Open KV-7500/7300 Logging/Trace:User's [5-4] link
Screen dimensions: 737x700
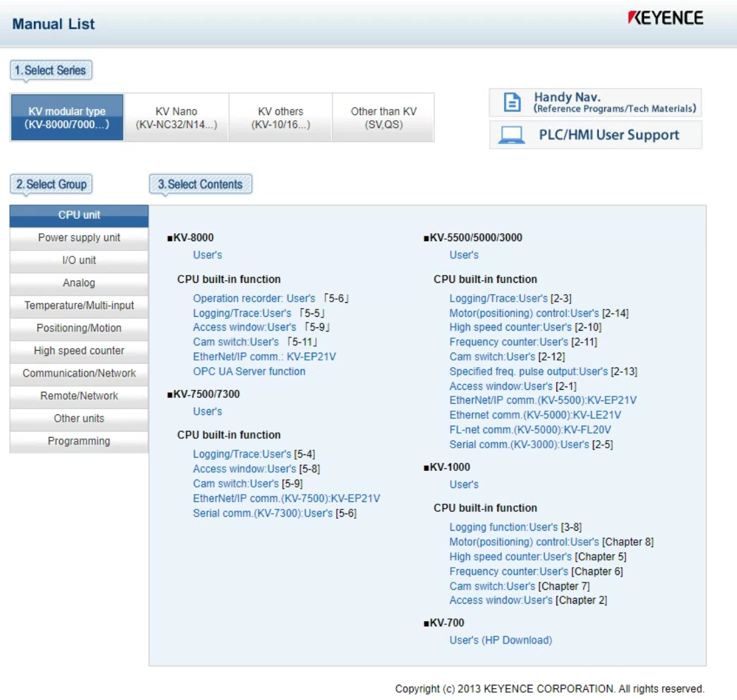242,454
